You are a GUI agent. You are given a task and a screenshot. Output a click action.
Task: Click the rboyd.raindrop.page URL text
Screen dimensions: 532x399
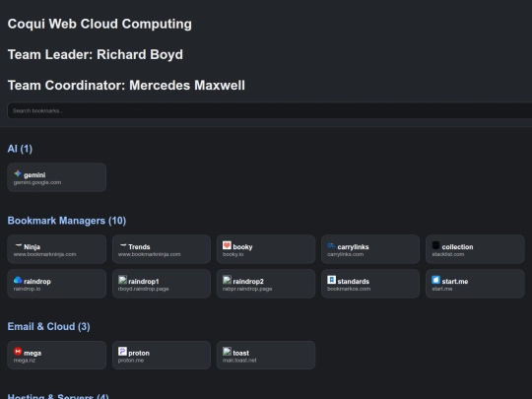tap(144, 289)
